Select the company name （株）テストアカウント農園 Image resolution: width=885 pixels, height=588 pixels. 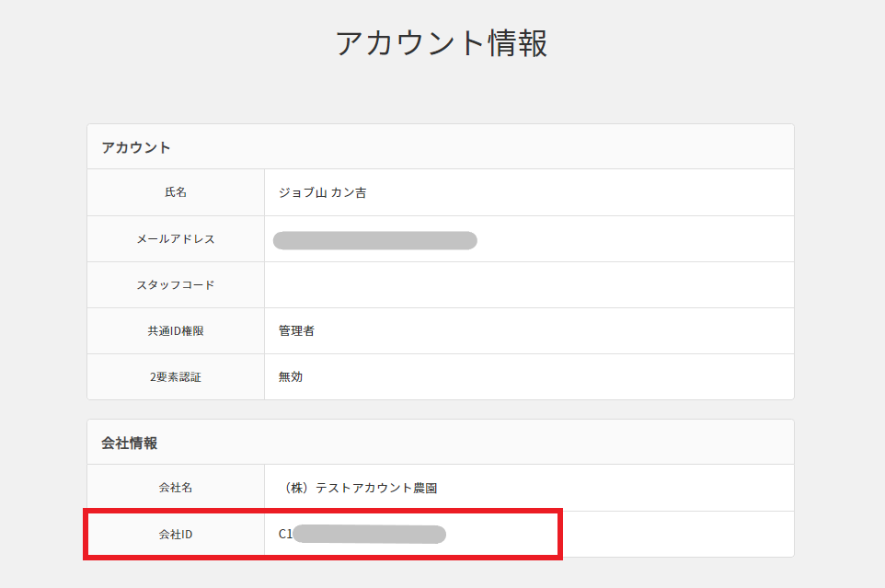358,489
